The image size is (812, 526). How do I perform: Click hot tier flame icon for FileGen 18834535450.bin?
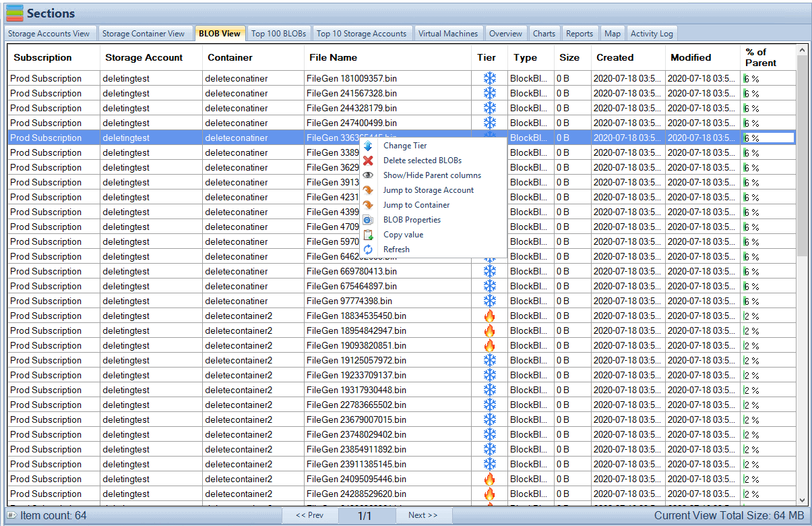coord(489,316)
